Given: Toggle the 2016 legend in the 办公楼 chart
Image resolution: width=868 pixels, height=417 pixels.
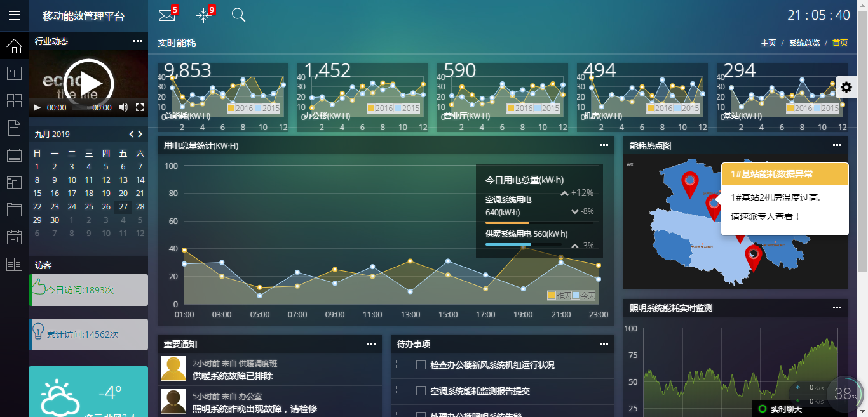Looking at the screenshot, I should click(371, 109).
